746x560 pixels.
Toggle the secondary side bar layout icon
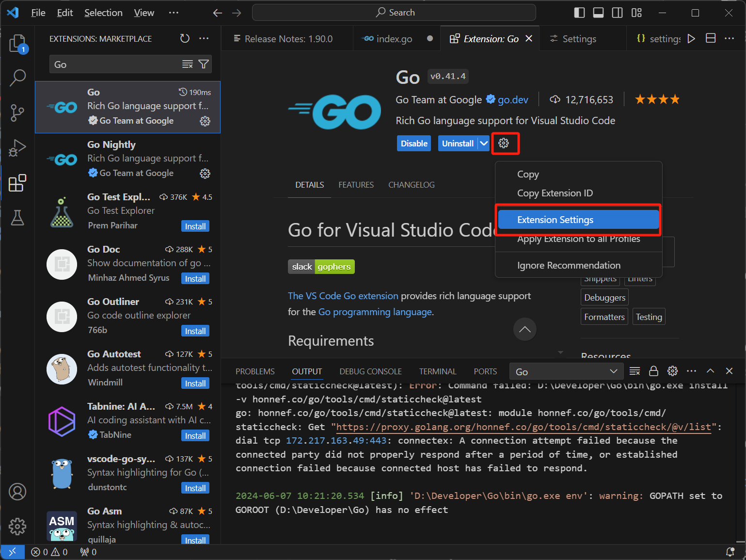[x=618, y=13]
